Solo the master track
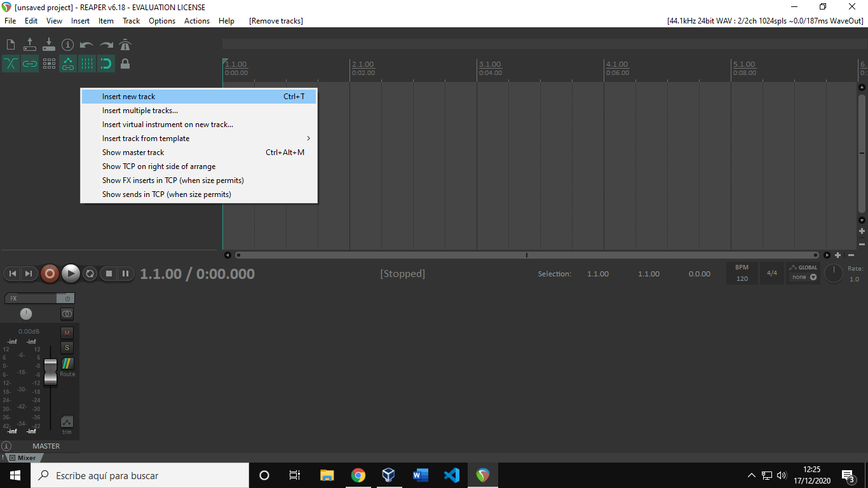Image resolution: width=868 pixels, height=488 pixels. pos(67,348)
